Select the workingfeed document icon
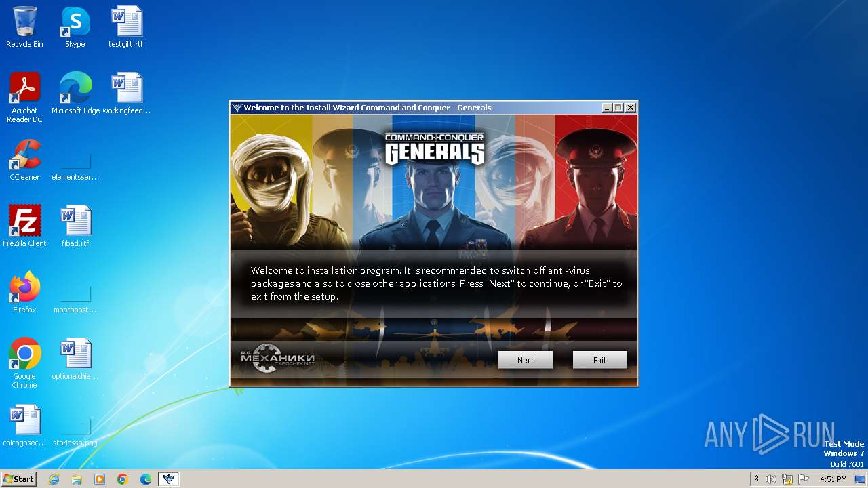This screenshot has height=488, width=868. pos(126,93)
